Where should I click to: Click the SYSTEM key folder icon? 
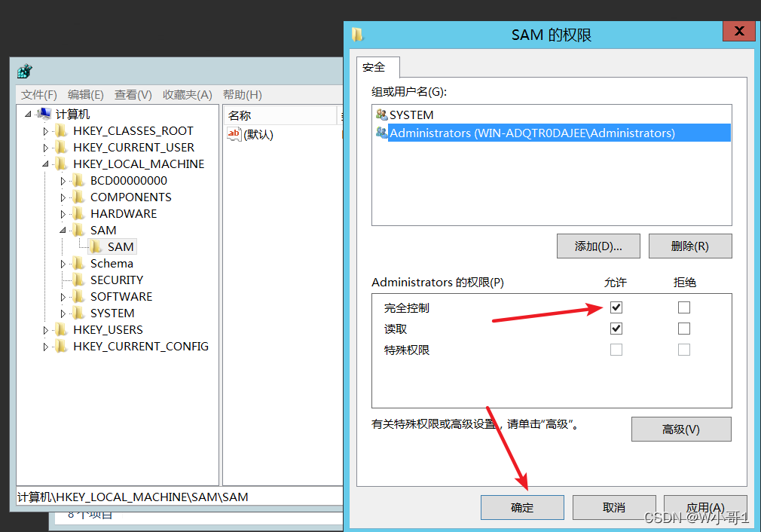click(x=78, y=313)
